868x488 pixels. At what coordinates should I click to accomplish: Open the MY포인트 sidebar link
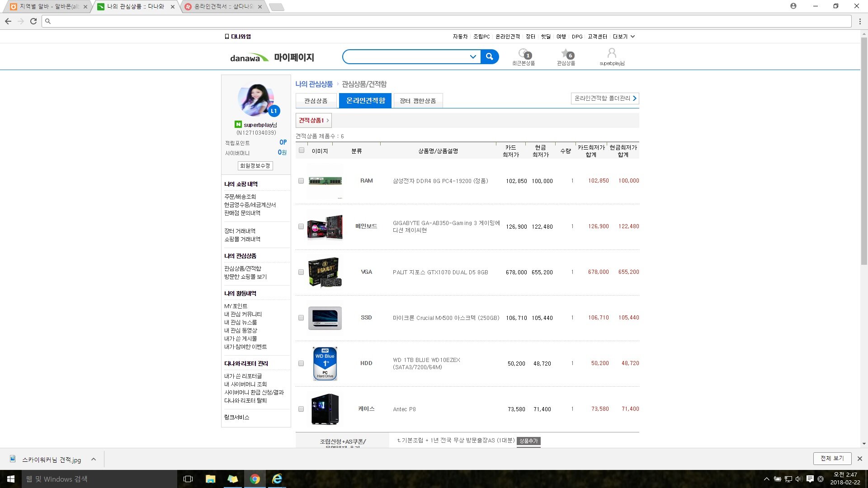[236, 306]
